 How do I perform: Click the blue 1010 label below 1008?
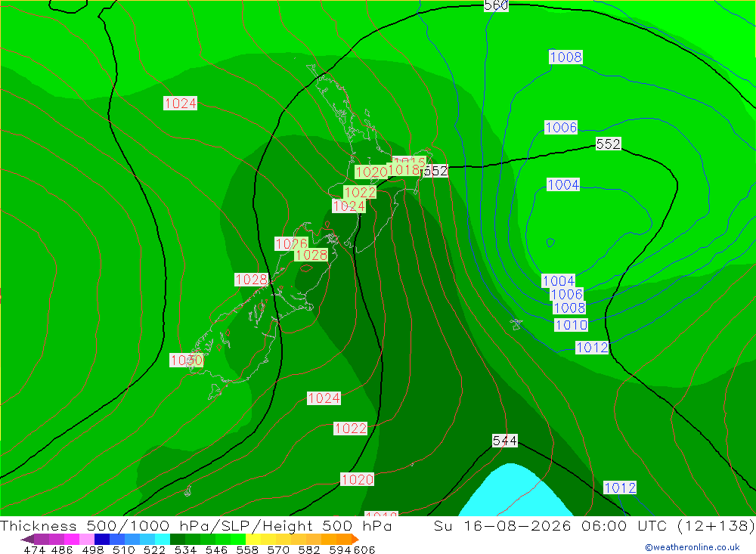pos(572,325)
